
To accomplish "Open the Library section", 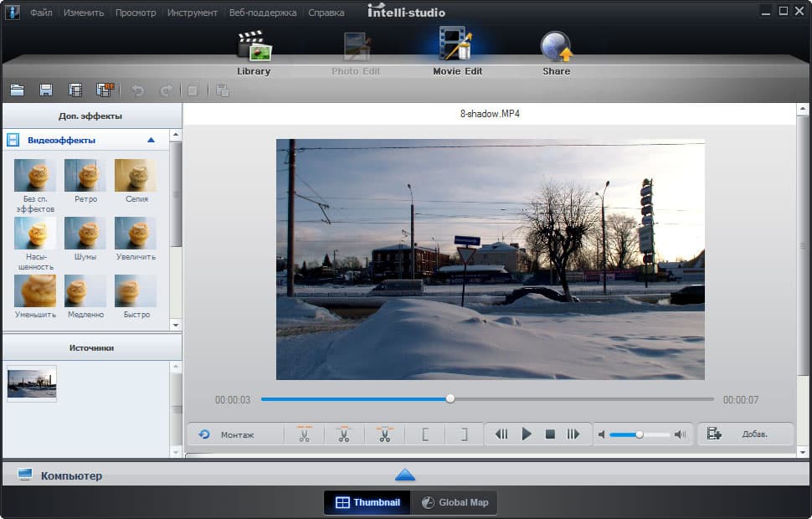I will tap(254, 51).
